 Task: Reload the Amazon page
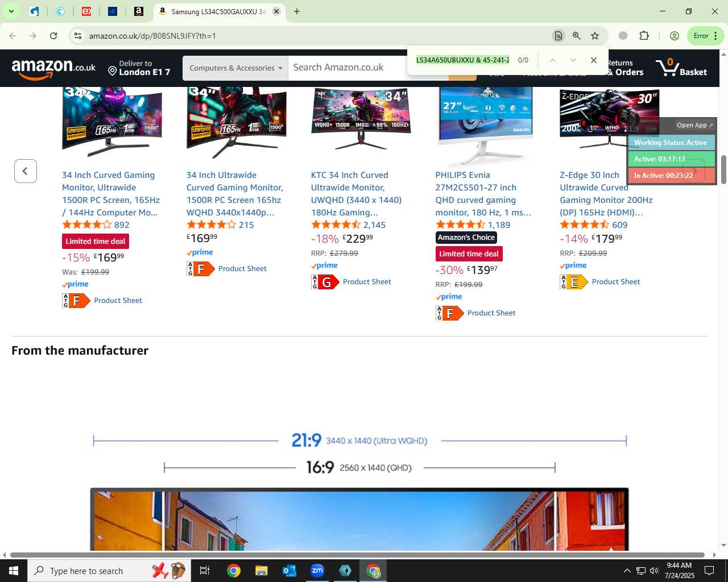point(53,36)
